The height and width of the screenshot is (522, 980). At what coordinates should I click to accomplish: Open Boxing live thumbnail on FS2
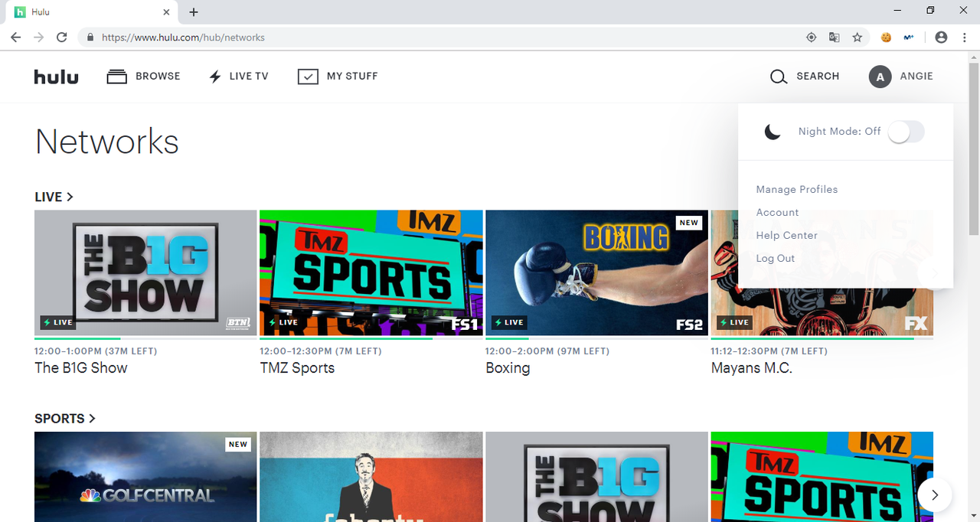click(596, 272)
